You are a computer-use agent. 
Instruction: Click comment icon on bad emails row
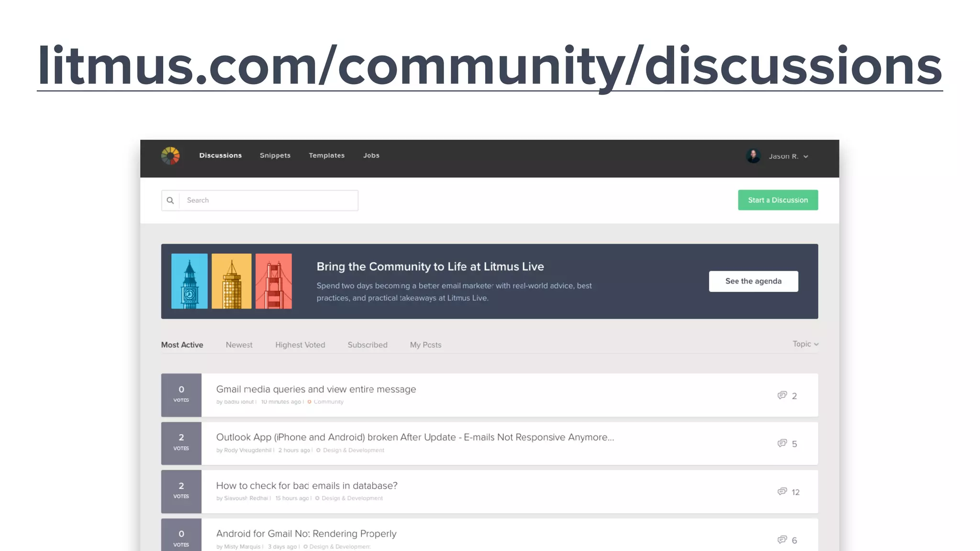click(782, 492)
